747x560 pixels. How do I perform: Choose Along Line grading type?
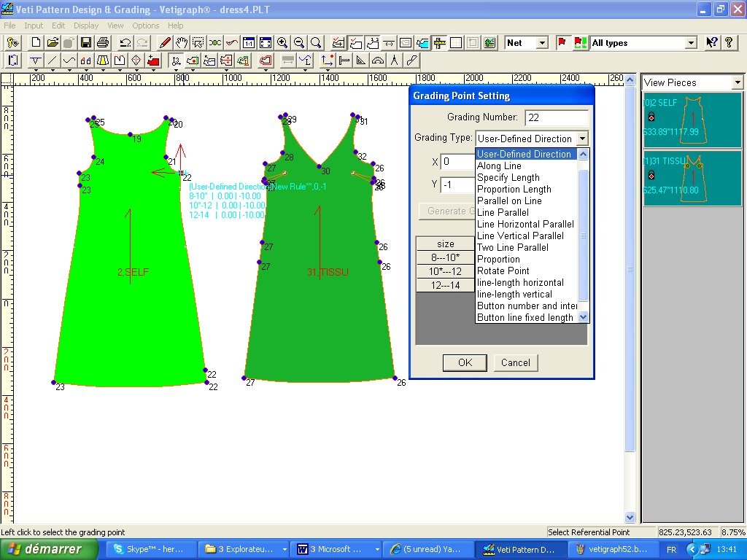point(527,166)
